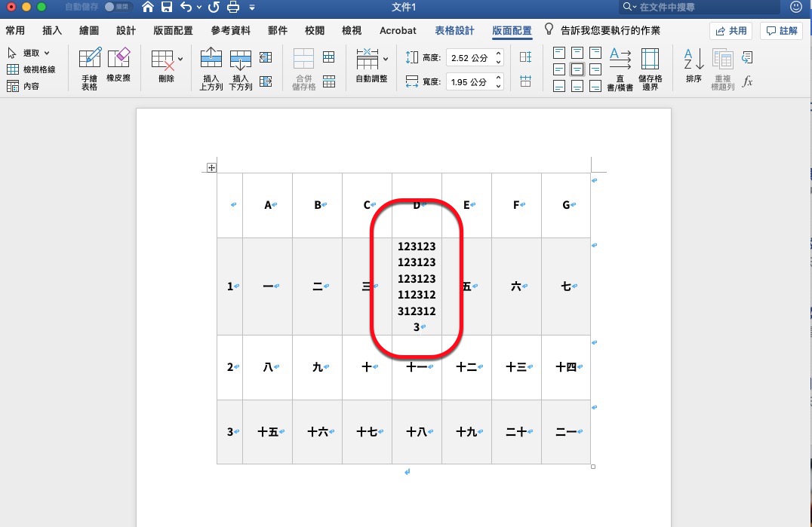Open the 註解 comments panel

(x=781, y=30)
